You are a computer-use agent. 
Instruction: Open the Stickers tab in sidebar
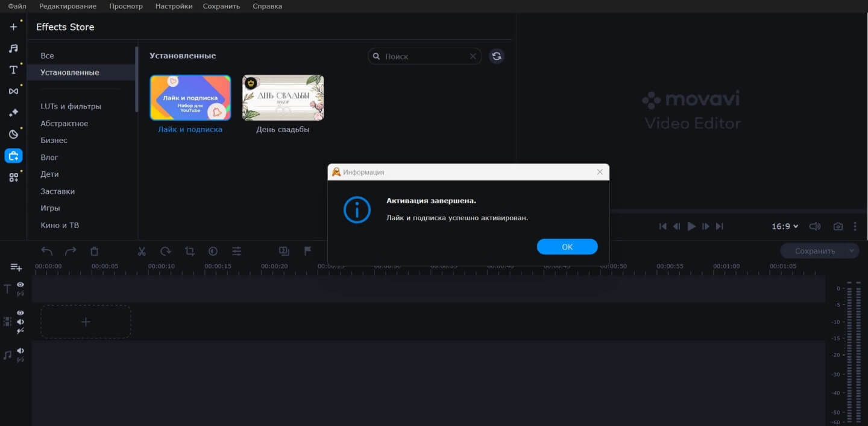click(13, 134)
